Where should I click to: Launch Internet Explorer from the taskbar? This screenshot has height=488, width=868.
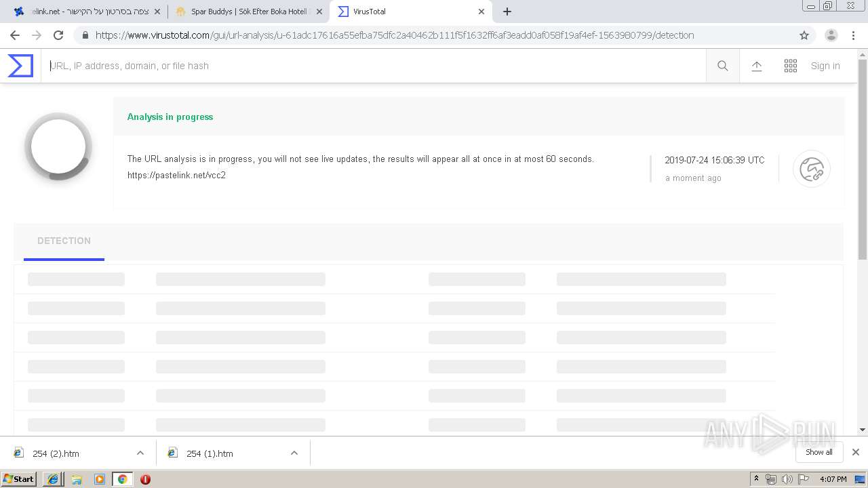(53, 479)
